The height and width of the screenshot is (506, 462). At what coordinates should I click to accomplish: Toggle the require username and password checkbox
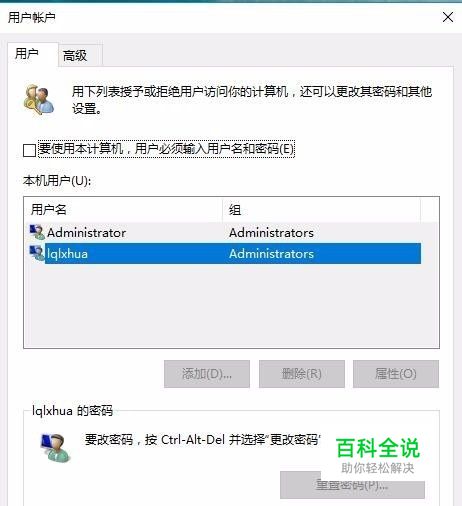29,150
